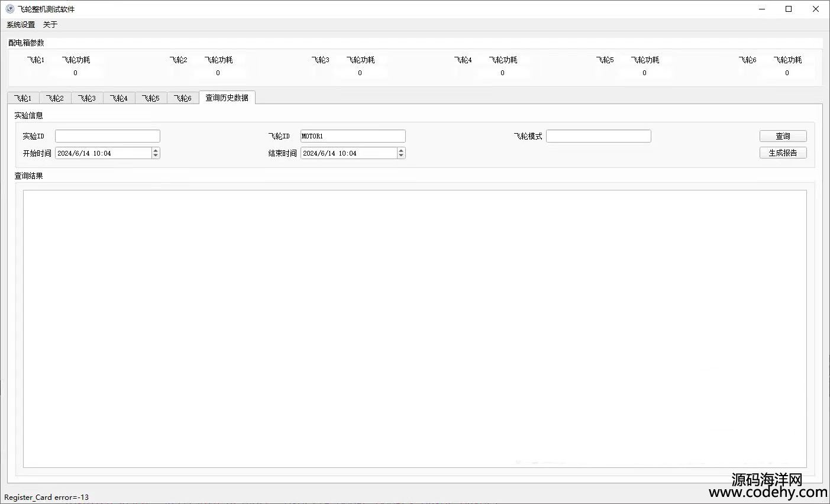830x504 pixels.
Task: Increase 结束时间 with the up arrow
Action: pyautogui.click(x=401, y=150)
